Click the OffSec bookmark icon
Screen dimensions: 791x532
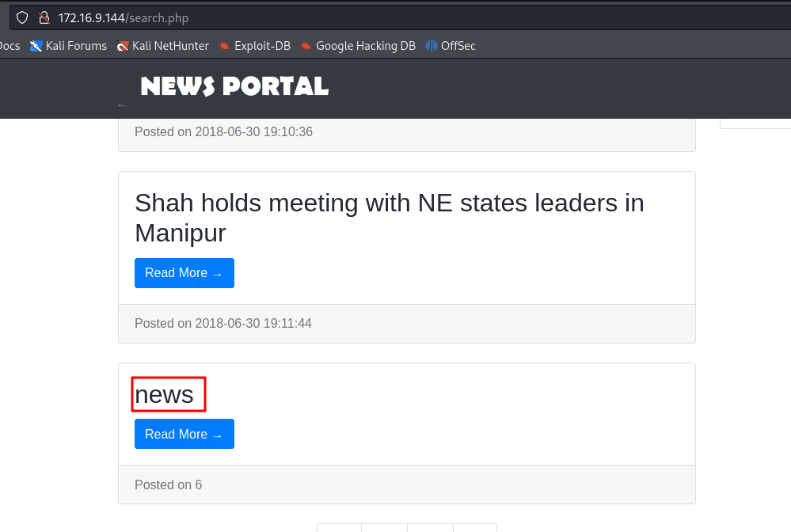click(x=432, y=46)
